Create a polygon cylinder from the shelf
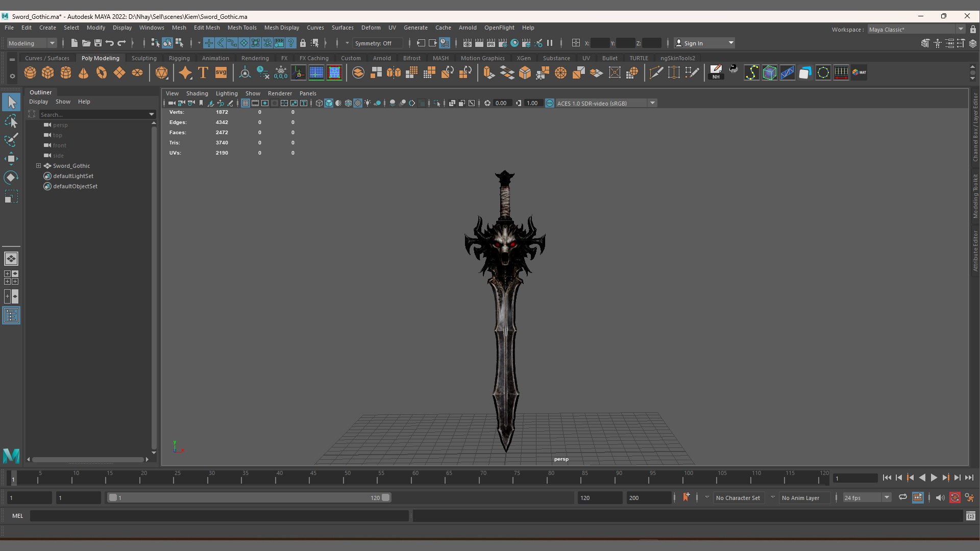The width and height of the screenshot is (980, 551). [x=66, y=73]
